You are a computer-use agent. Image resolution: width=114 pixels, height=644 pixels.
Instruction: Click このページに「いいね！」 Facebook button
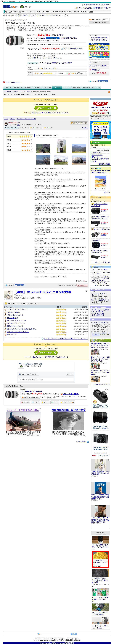tap(28, 374)
